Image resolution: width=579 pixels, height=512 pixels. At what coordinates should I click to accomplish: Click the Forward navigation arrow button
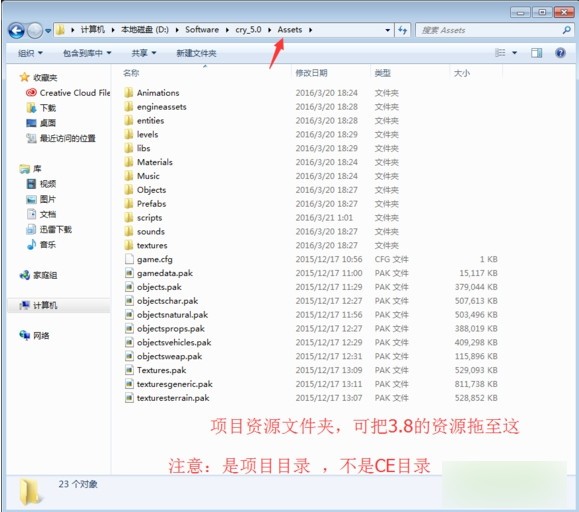click(35, 30)
